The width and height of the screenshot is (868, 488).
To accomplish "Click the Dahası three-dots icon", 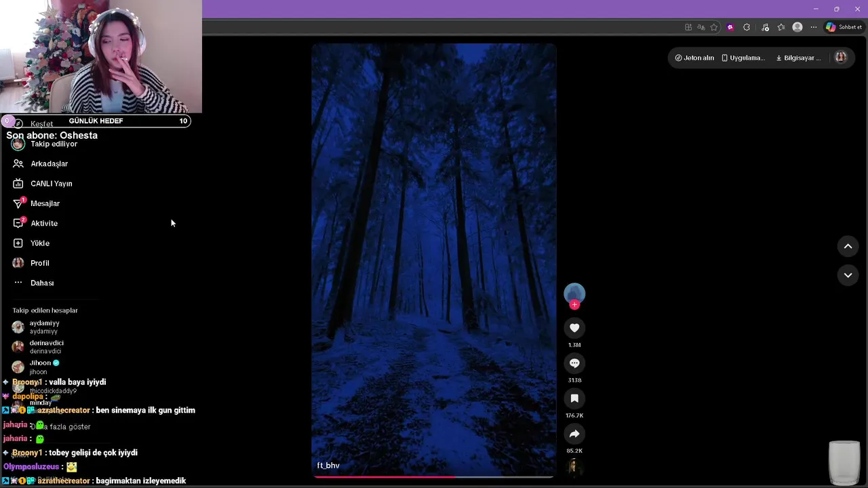I will [x=18, y=283].
